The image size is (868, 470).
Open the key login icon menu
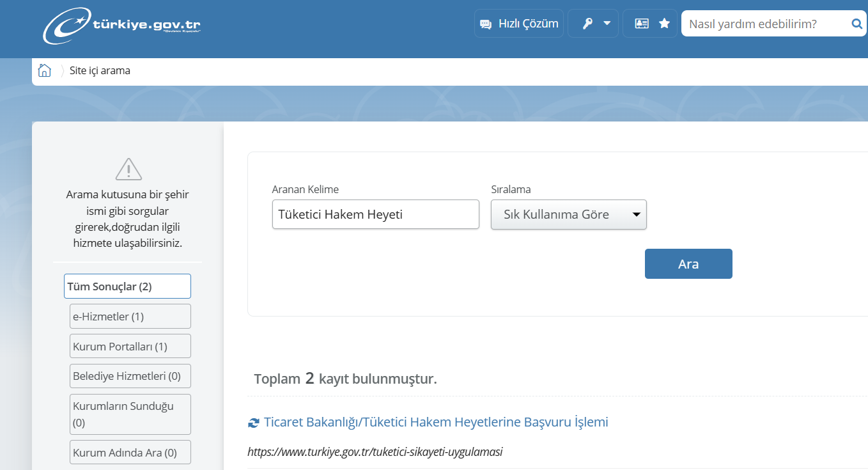pos(587,24)
